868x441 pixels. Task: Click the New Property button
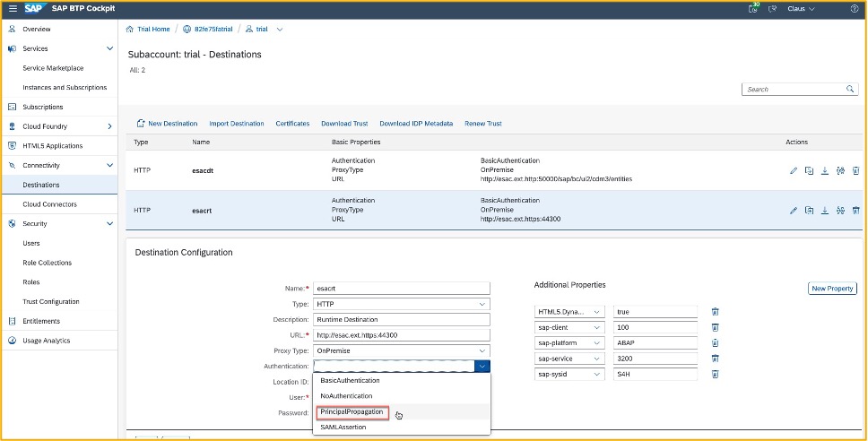click(832, 289)
